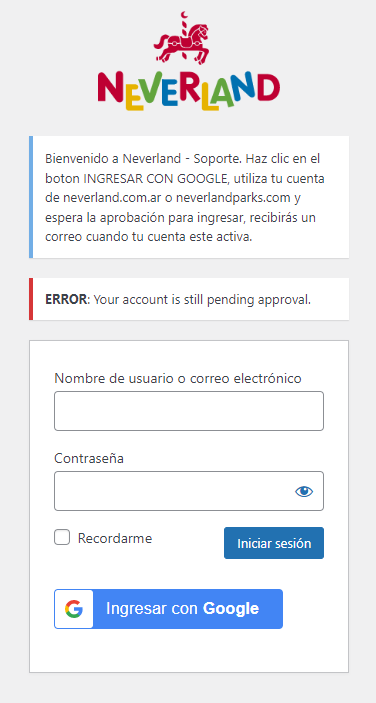Click the bold ERROR word
The image size is (376, 703).
pyautogui.click(x=66, y=299)
